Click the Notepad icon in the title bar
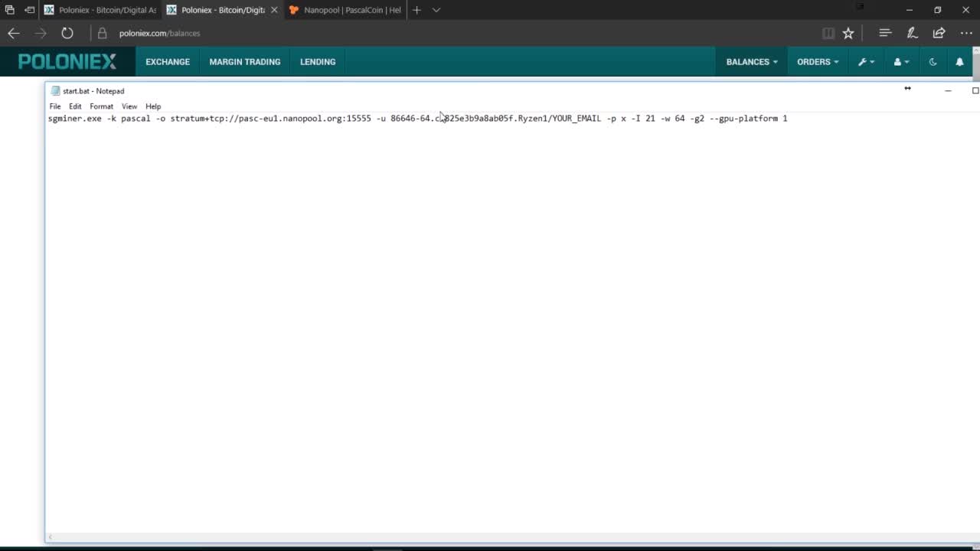980x551 pixels. (55, 91)
